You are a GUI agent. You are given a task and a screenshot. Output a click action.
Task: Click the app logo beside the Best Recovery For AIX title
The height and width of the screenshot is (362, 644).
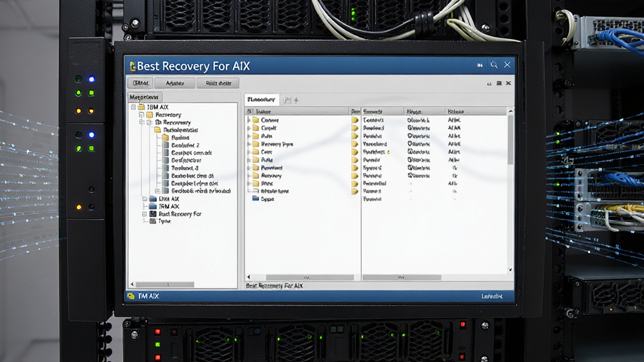(x=132, y=66)
